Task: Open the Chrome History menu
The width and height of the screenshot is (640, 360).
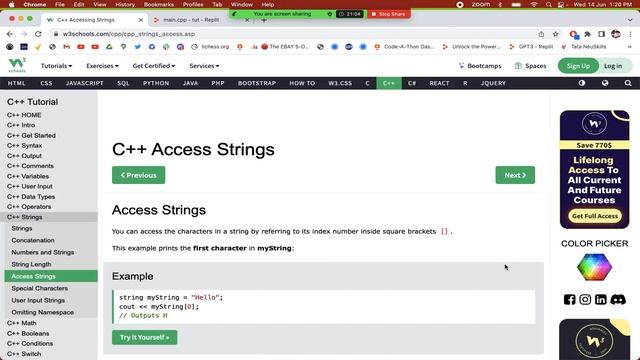Action: tap(125, 4)
